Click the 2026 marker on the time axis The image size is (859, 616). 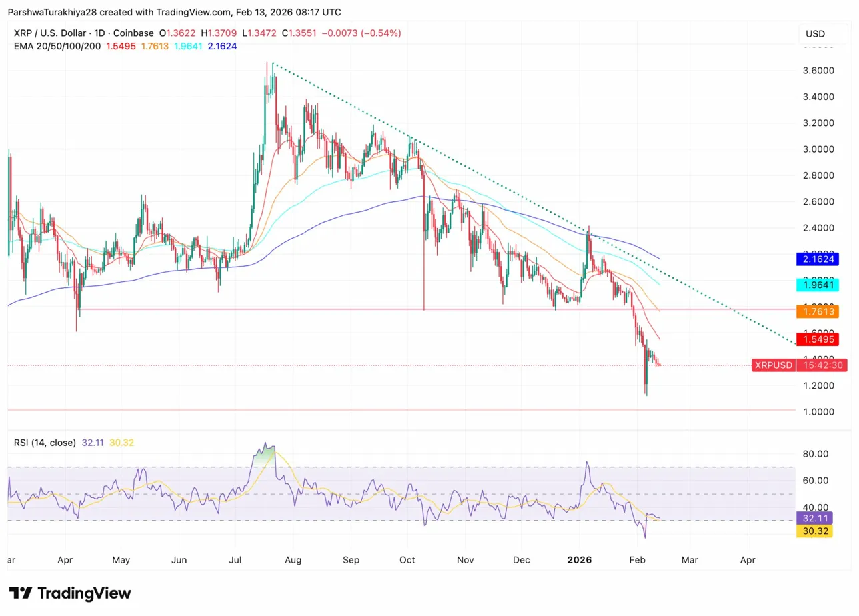pos(580,560)
